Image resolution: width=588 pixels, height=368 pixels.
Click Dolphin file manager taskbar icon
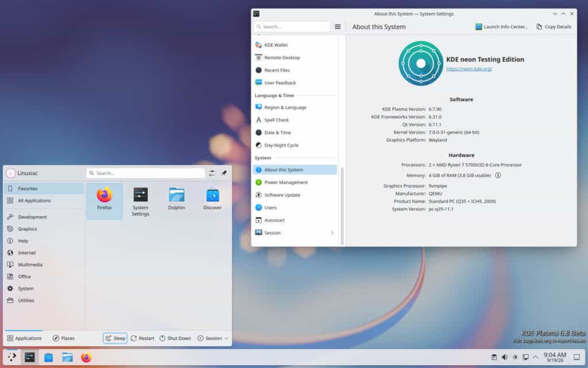click(68, 357)
